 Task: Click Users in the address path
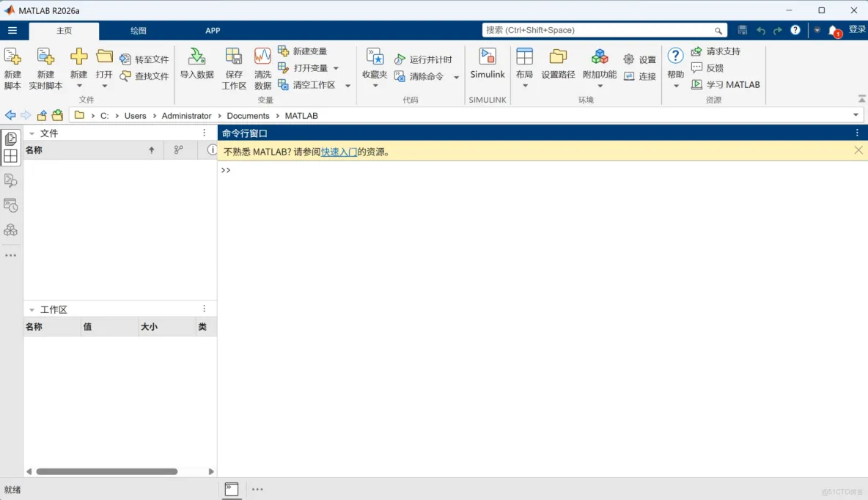click(135, 116)
